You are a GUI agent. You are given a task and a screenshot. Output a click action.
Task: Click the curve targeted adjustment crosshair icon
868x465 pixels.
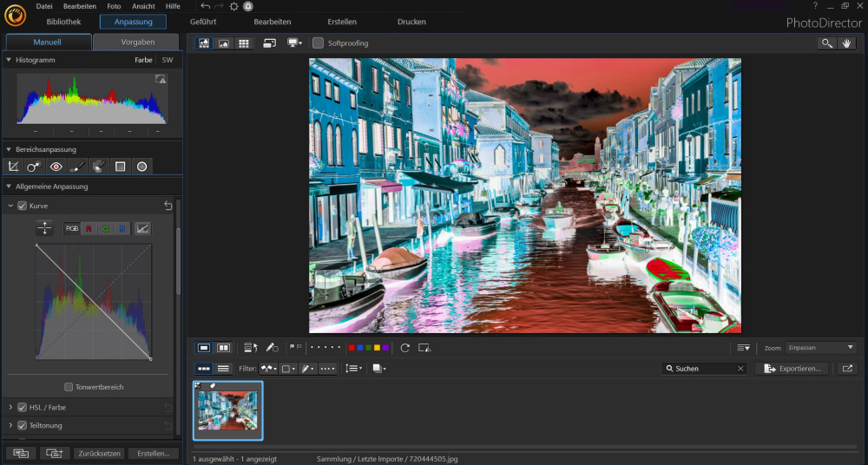44,228
